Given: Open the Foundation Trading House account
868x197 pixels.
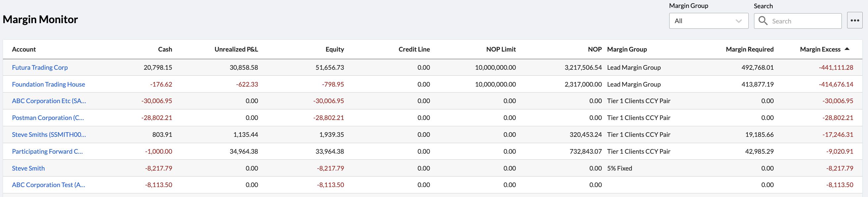Looking at the screenshot, I should click(48, 84).
